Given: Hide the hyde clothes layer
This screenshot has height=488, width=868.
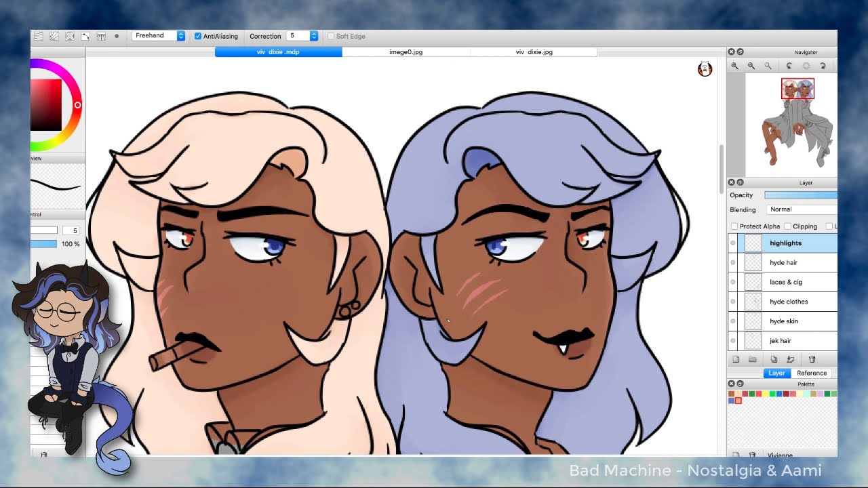Looking at the screenshot, I should (733, 302).
